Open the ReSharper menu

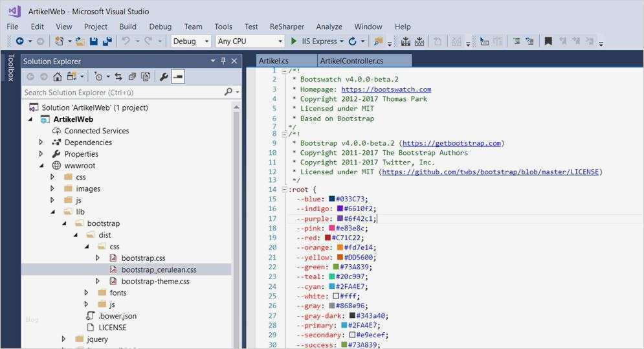[x=286, y=27]
